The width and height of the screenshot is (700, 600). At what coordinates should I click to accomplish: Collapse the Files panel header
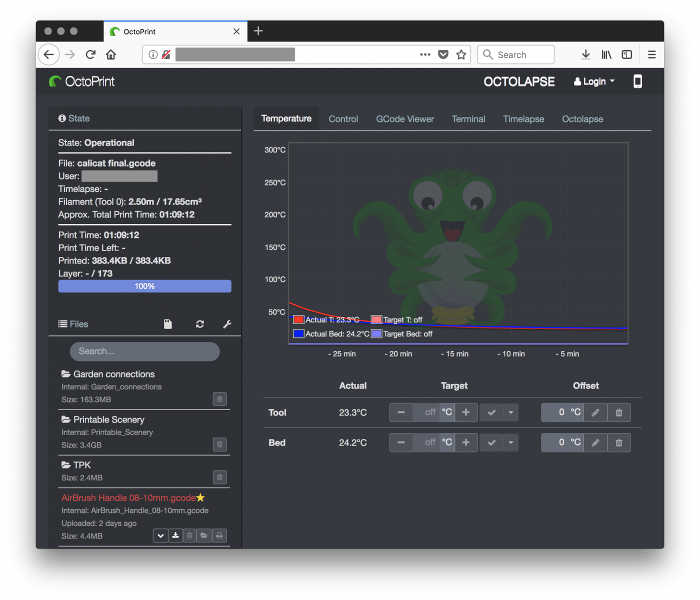73,324
